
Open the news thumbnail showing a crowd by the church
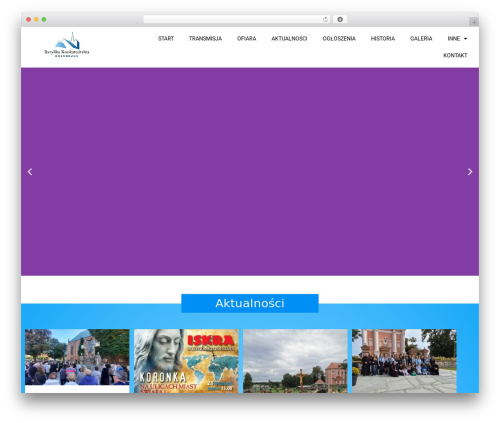77,357
